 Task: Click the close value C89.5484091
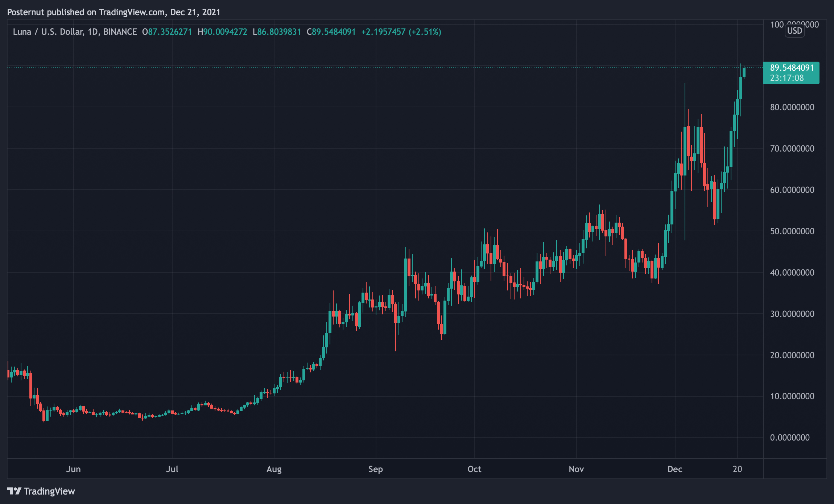click(331, 32)
